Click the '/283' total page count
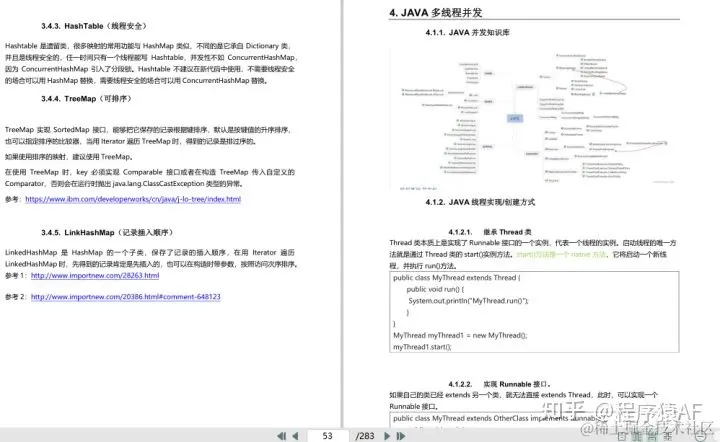 tap(365, 436)
